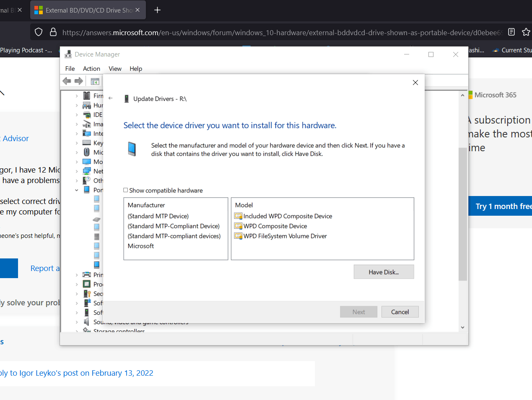532x400 pixels.
Task: Select (Standard MTP-Compliant Device) manufacturer
Action: (174, 226)
